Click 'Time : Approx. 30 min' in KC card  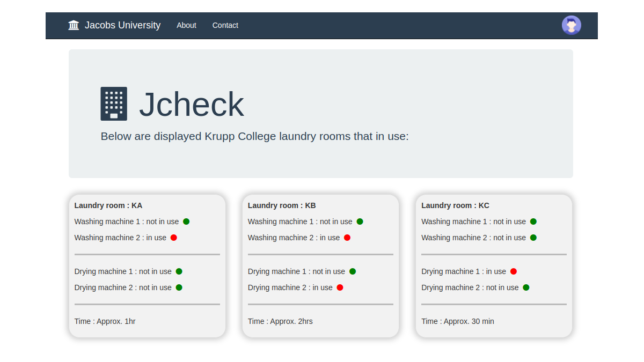tap(458, 321)
